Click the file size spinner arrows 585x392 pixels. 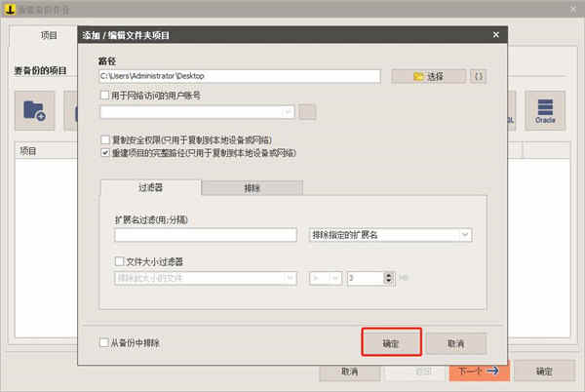click(388, 278)
